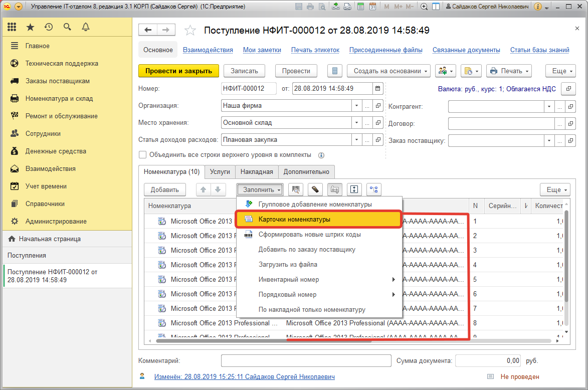Click Добавить in the table toolbar
Screen dimensions: 588x390
pos(164,189)
